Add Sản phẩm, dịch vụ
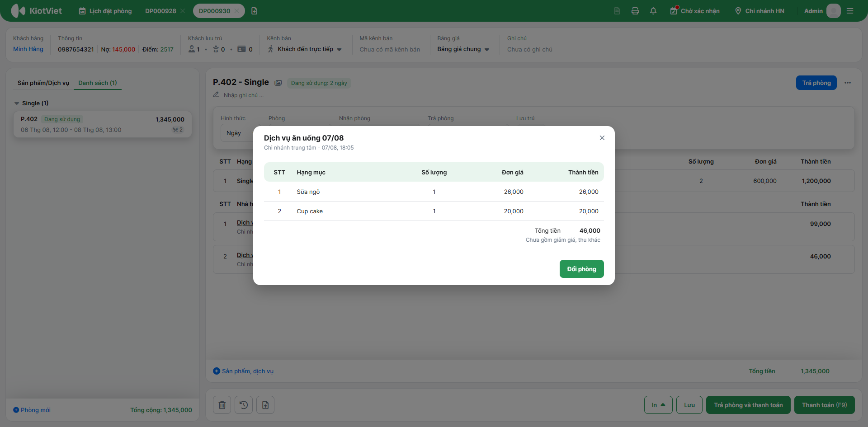 pyautogui.click(x=243, y=371)
